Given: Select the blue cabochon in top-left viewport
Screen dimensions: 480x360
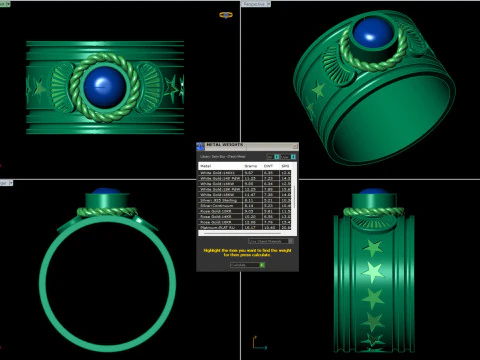Looking at the screenshot, I should click(x=105, y=87).
